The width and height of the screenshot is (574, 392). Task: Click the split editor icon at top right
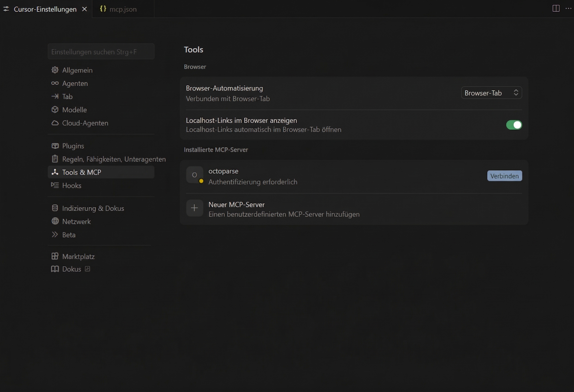[556, 8]
